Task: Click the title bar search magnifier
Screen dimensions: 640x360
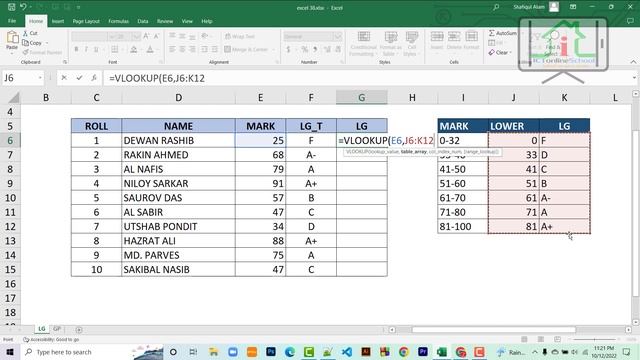Action: coord(496,7)
